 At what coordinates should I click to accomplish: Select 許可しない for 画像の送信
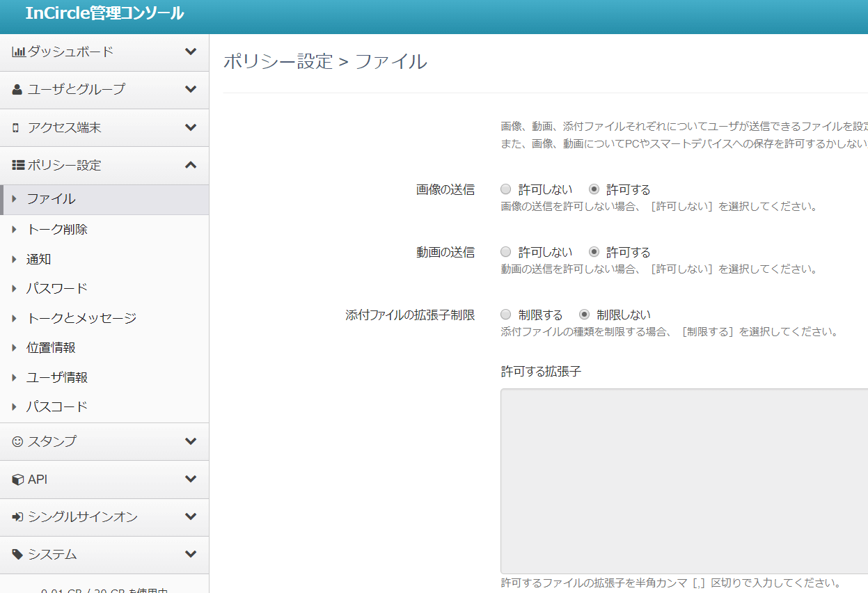[506, 189]
